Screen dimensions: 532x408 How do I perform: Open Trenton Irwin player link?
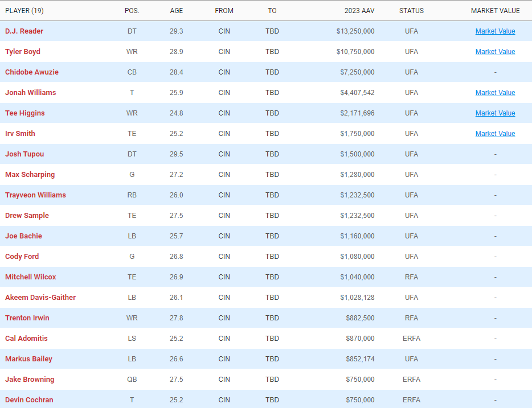point(27,318)
